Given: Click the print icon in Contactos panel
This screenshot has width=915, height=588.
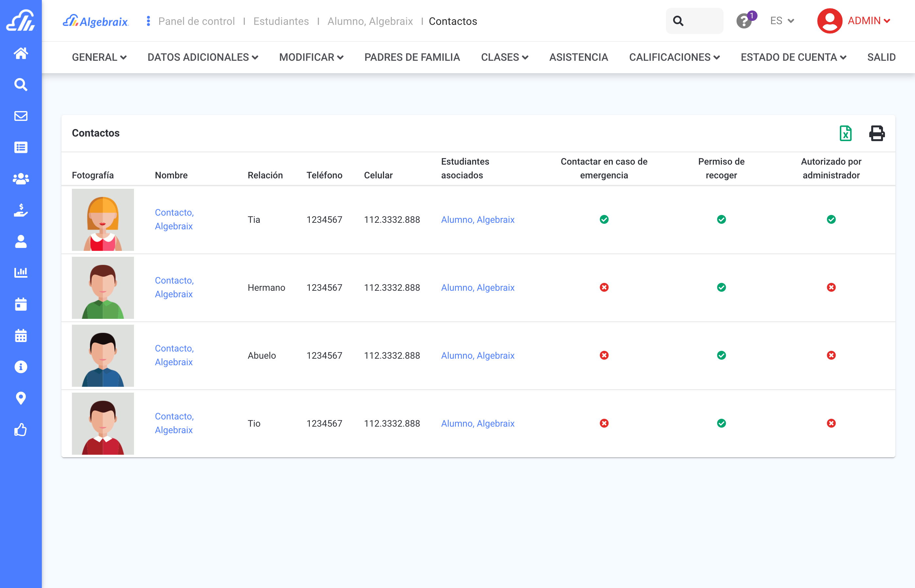Looking at the screenshot, I should 876,133.
